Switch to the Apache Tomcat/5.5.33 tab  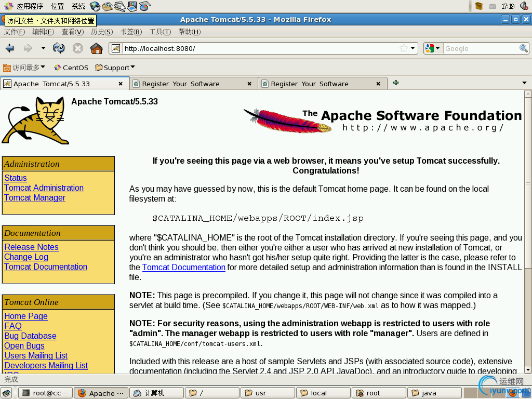pyautogui.click(x=64, y=84)
